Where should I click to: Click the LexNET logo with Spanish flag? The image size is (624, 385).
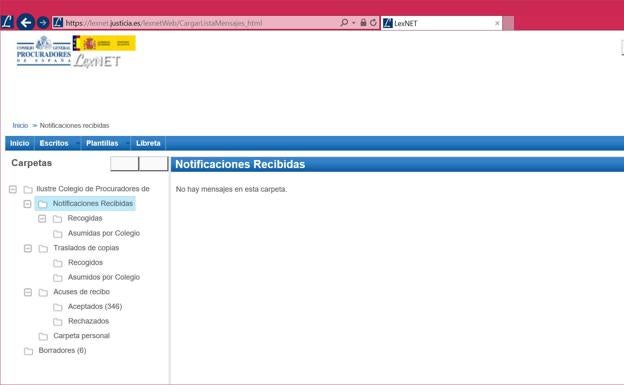(x=104, y=52)
